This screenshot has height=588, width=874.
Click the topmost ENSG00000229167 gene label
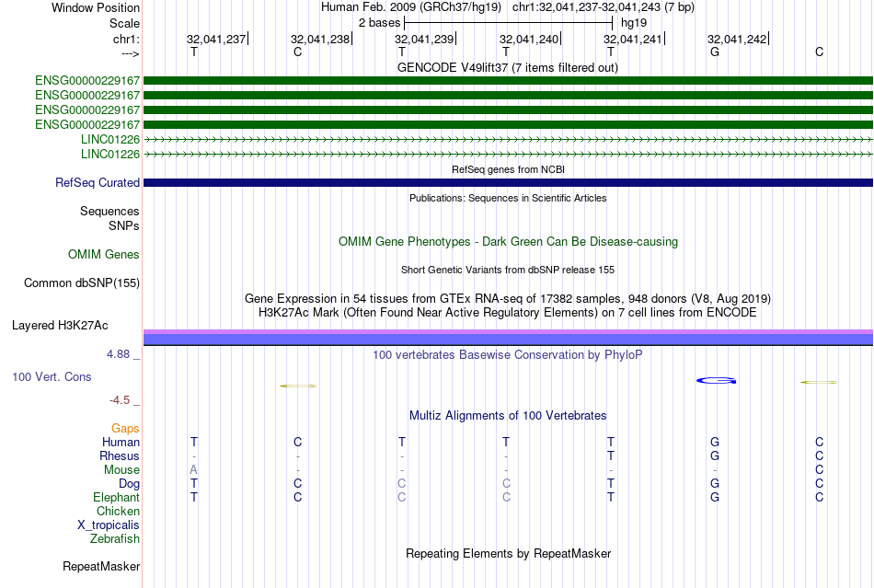pyautogui.click(x=87, y=81)
